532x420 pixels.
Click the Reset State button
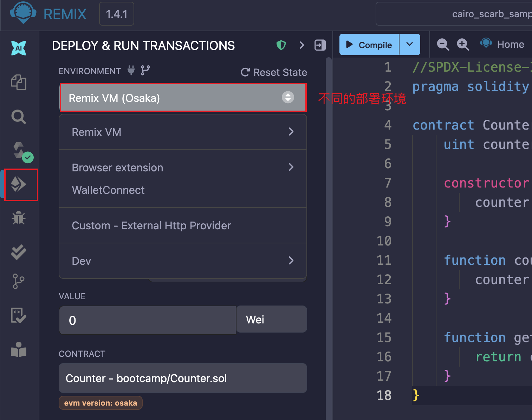[x=274, y=72]
